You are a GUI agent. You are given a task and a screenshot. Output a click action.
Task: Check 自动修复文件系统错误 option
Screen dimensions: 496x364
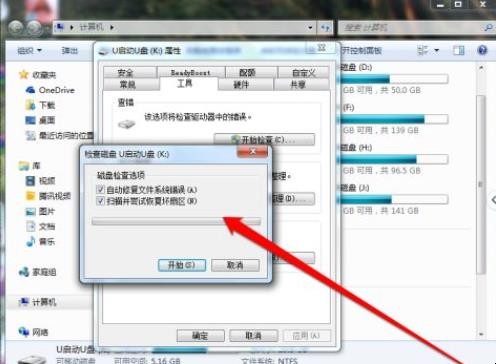100,190
